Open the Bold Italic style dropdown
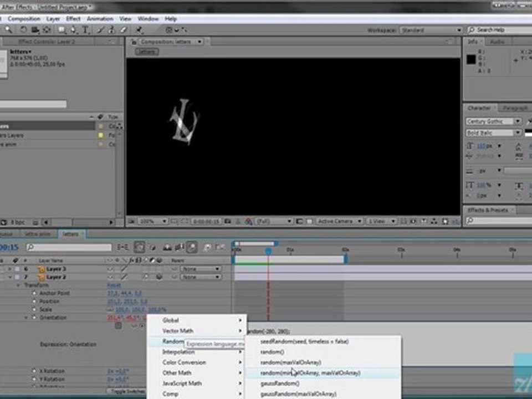 [x=493, y=132]
